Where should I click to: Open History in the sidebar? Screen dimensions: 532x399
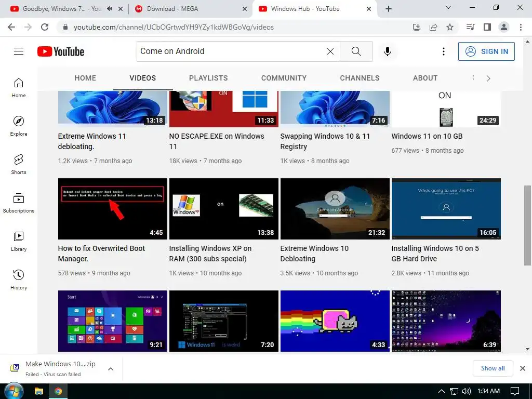point(19,279)
